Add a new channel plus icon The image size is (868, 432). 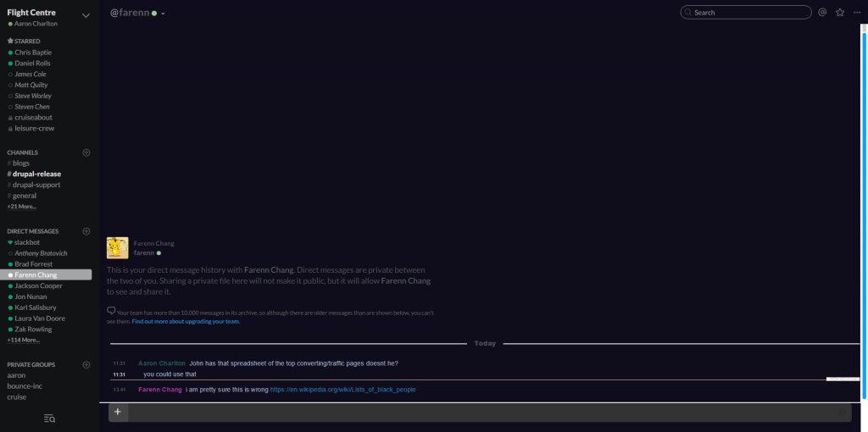[86, 152]
